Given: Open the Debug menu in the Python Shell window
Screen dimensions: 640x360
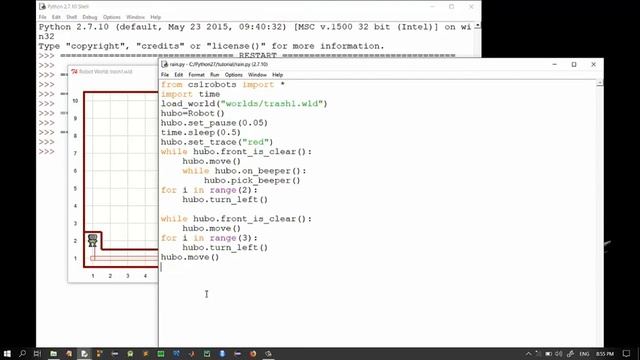Looking at the screenshot, I should [x=90, y=17].
